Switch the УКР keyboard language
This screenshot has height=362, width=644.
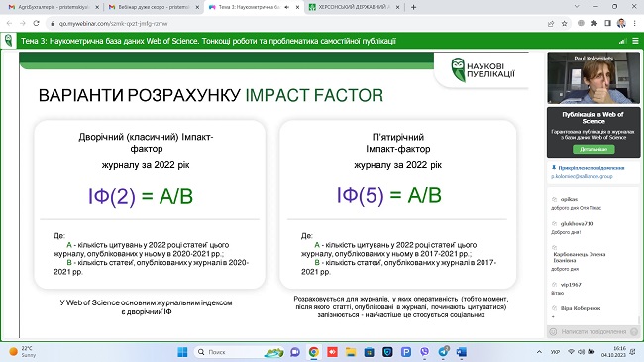(x=555, y=352)
